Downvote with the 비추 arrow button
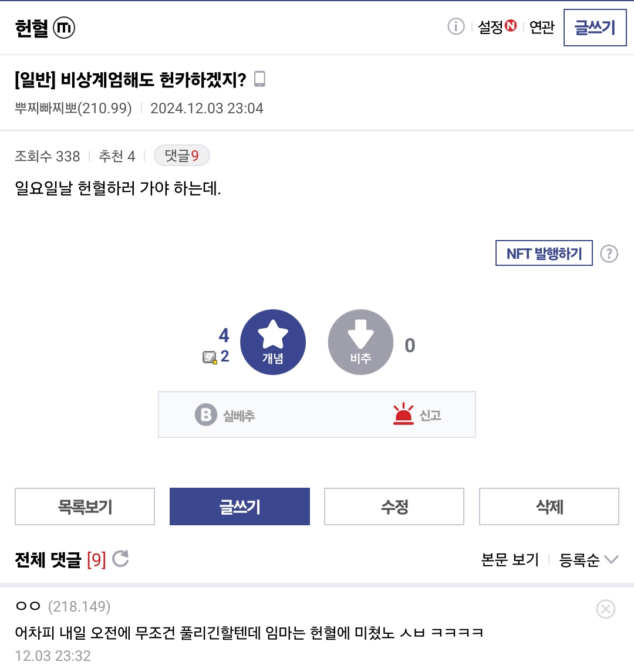The width and height of the screenshot is (634, 672). pyautogui.click(x=360, y=342)
